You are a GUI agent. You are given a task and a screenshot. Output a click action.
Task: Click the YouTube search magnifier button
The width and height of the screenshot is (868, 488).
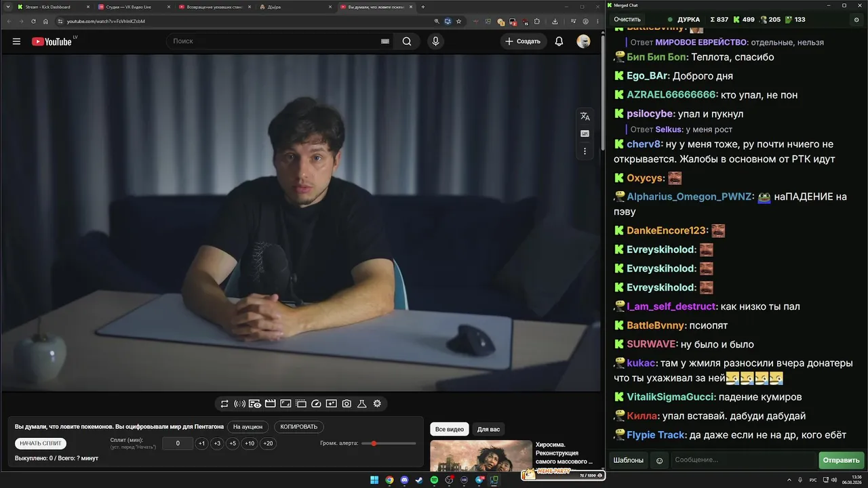coord(407,41)
